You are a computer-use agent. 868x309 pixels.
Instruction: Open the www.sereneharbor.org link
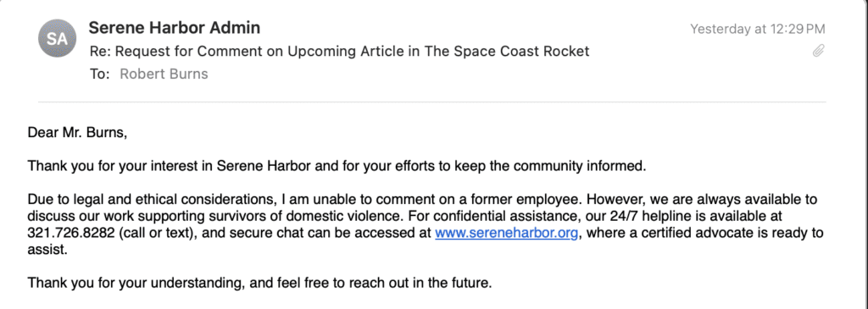click(507, 233)
